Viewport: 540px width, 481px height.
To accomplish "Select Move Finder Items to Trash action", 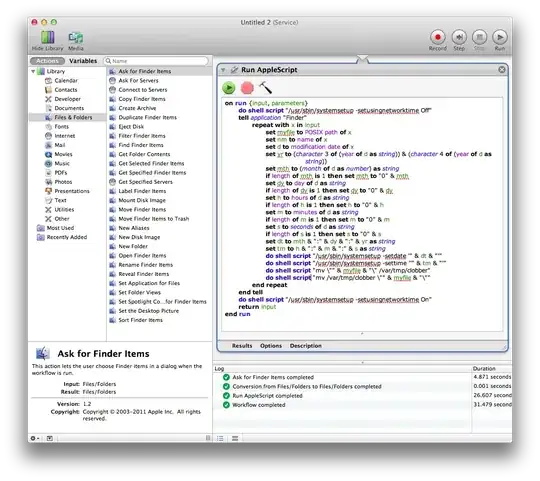I will coord(153,219).
